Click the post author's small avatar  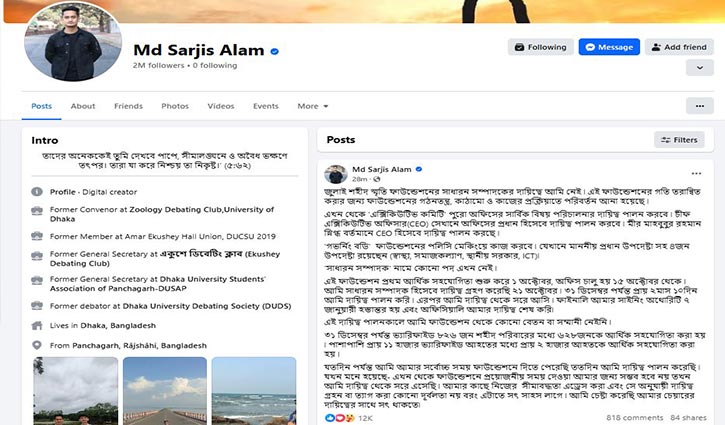[x=336, y=174]
